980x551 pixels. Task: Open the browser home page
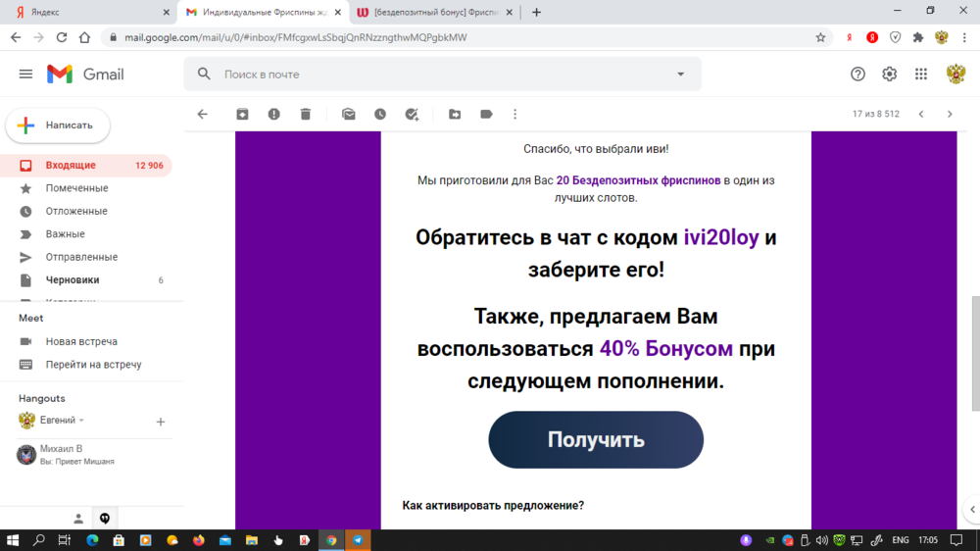point(84,37)
